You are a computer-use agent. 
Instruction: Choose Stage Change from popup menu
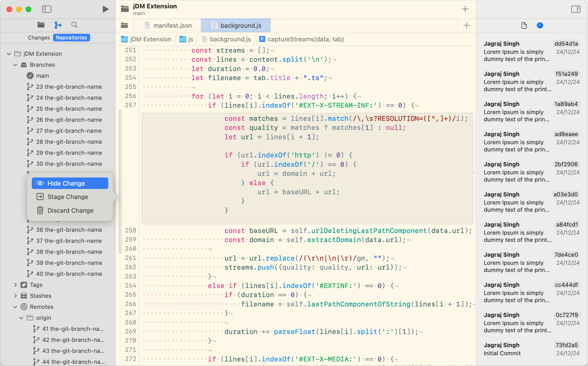pos(68,197)
